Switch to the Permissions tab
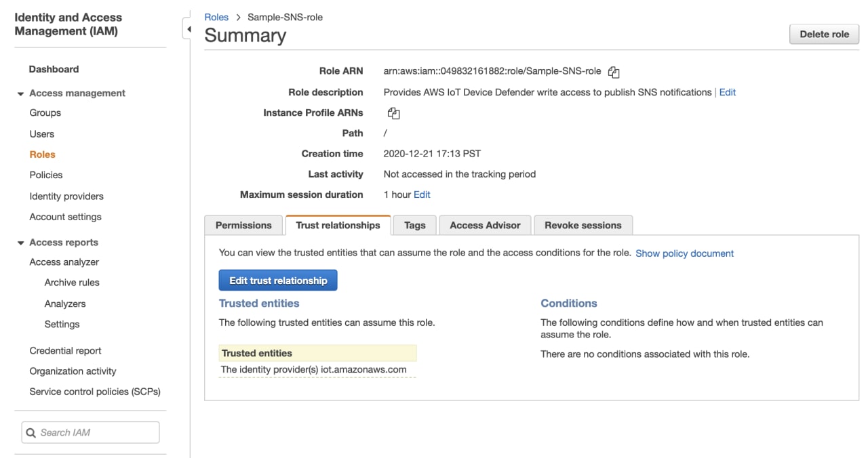This screenshot has width=868, height=458. (x=243, y=225)
